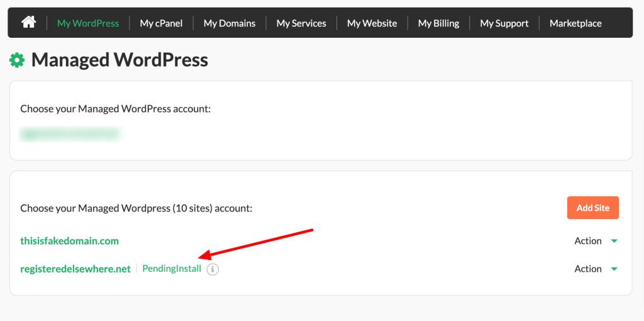The image size is (644, 321).
Task: Expand the Action dropdown for registeredelsewhere.net
Action: [x=596, y=269]
